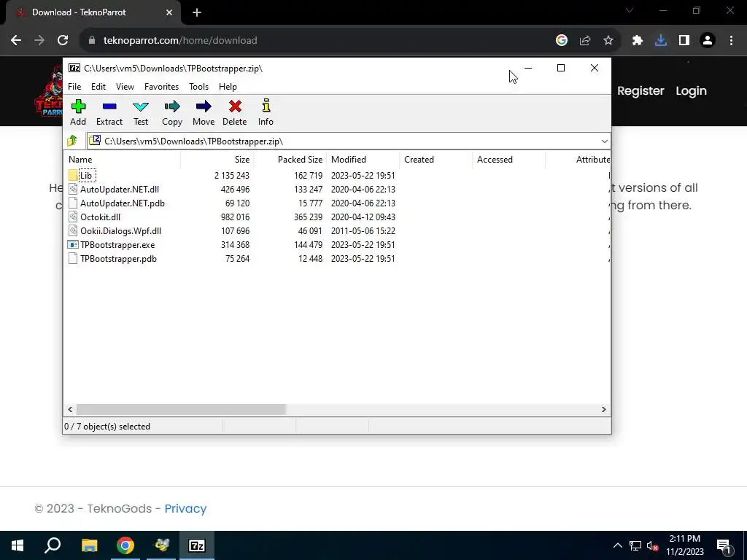Open Chrome tab search chevron
Viewport: 747px width, 560px height.
[630, 10]
